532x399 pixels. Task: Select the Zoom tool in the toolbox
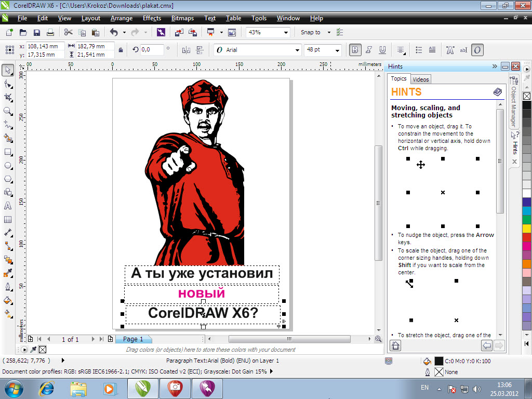pyautogui.click(x=8, y=111)
